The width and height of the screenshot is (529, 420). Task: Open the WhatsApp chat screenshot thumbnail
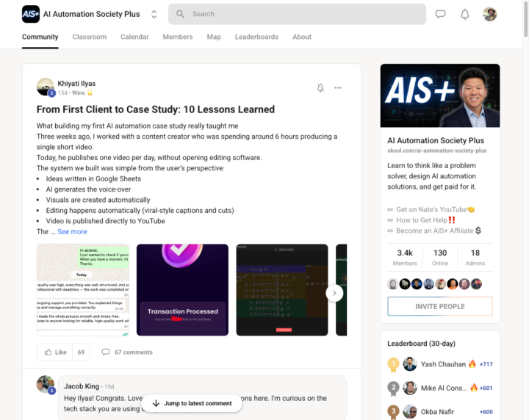[82, 290]
